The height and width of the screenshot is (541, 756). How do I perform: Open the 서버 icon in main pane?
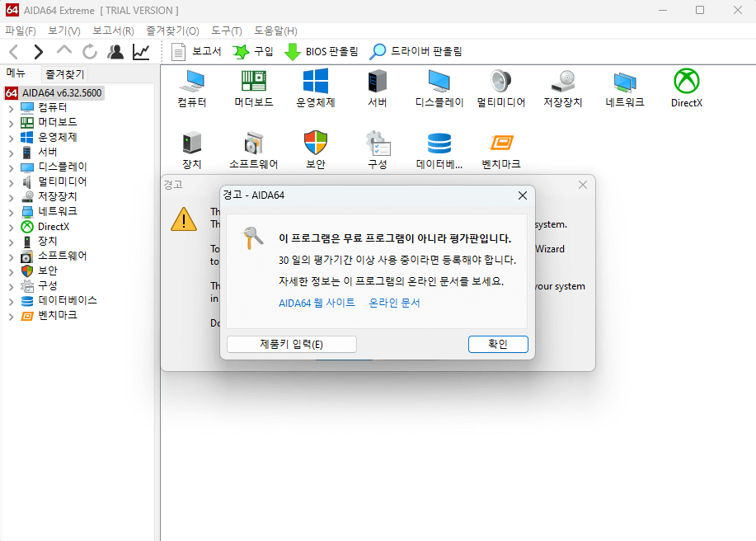[377, 87]
